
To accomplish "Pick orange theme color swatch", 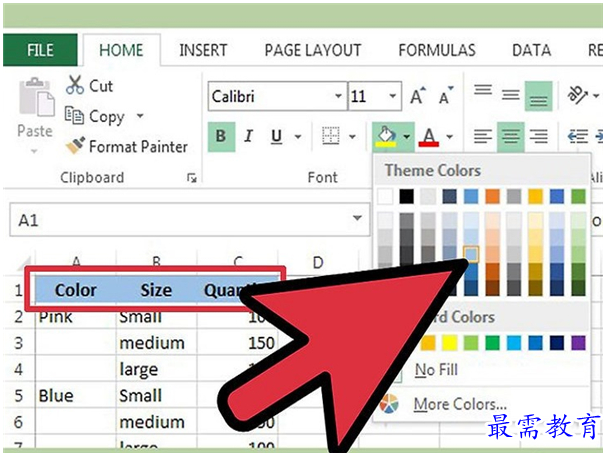I will tap(492, 196).
